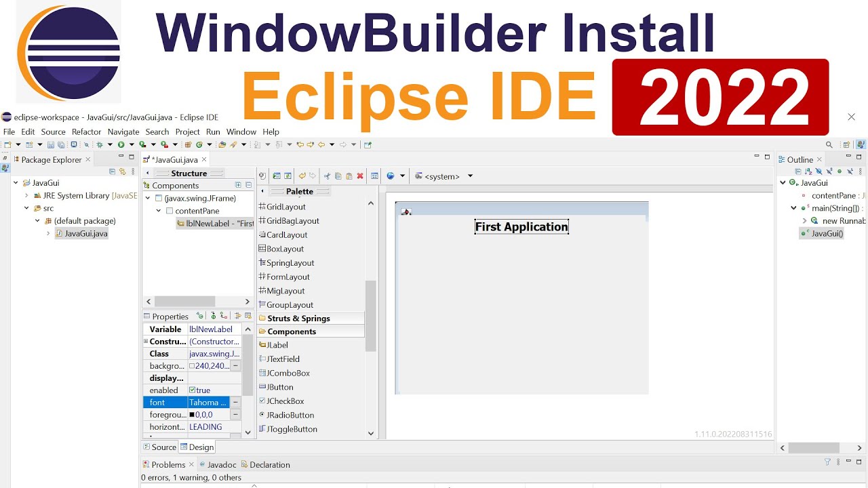The width and height of the screenshot is (868, 488).
Task: Click the Variable field lblNewLabel
Action: click(214, 329)
